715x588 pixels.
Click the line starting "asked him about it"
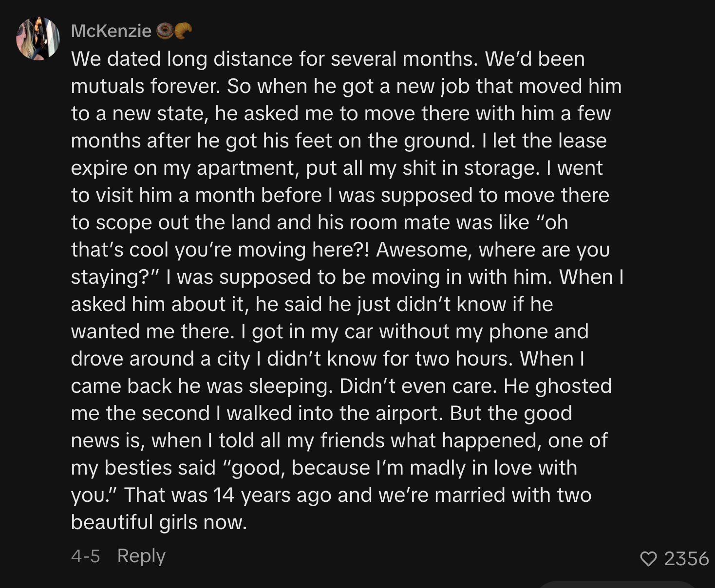[312, 304]
